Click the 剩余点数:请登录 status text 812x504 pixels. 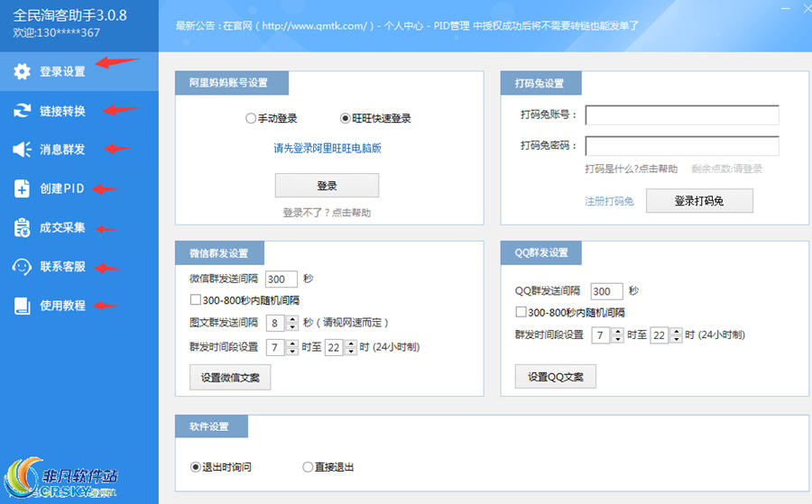(726, 169)
